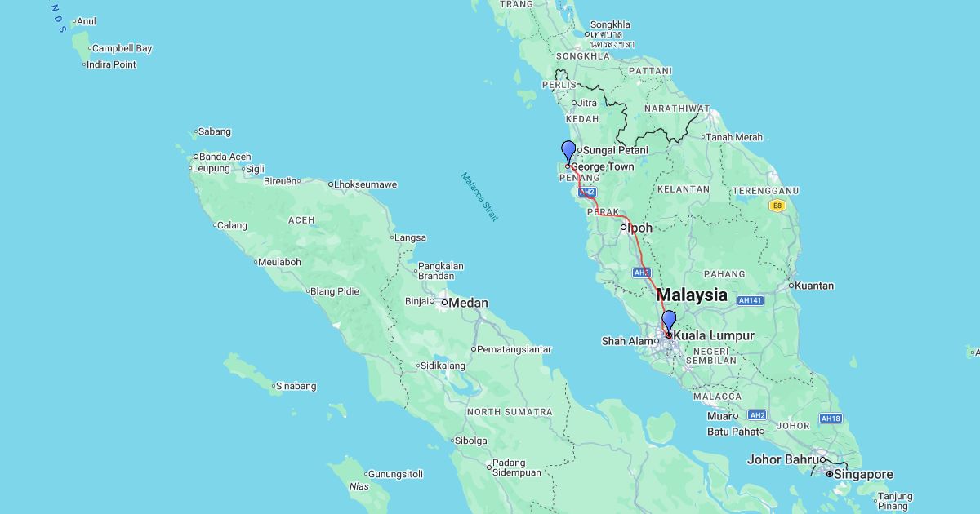This screenshot has width=980, height=514.
Task: Click the E8 highway shield near Terengganu
Action: pos(777,206)
